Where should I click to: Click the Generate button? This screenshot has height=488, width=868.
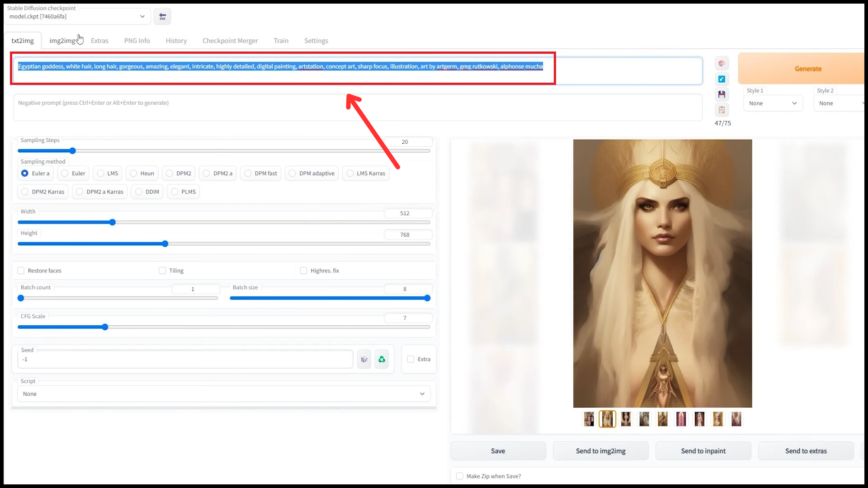click(809, 69)
